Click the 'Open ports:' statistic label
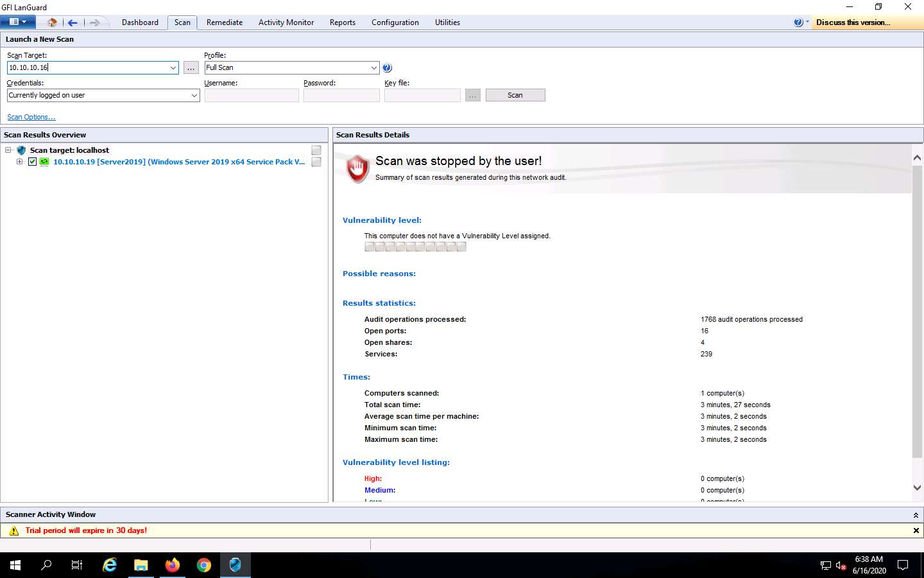 click(x=385, y=331)
